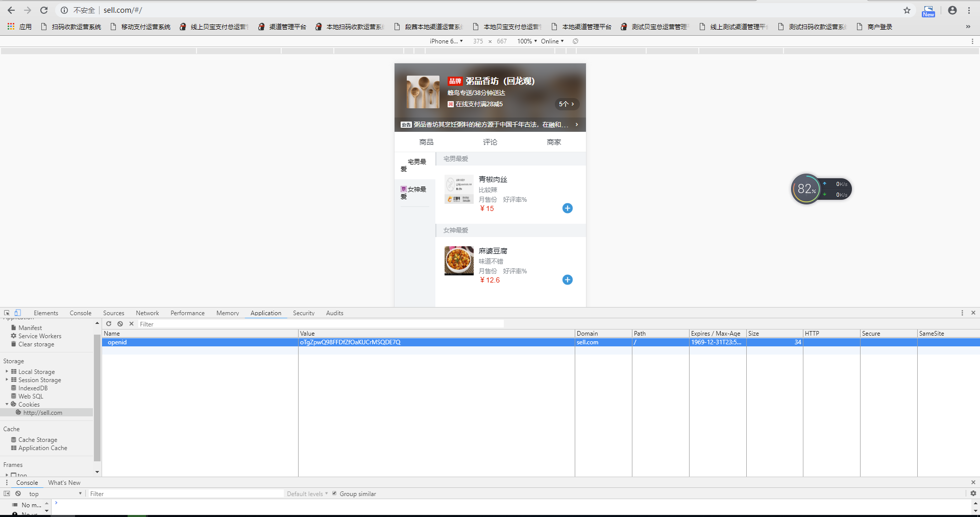The height and width of the screenshot is (517, 980).
Task: Expand the Session Storage tree node
Action: 7,380
